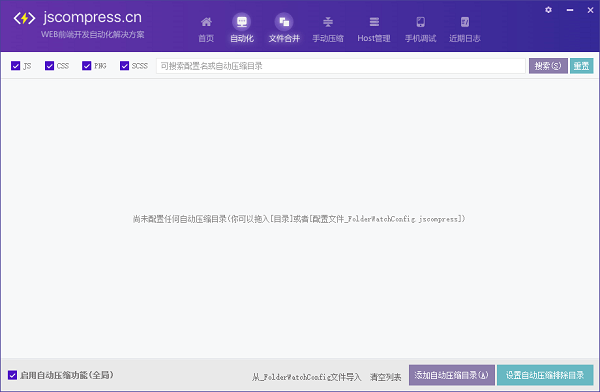Screen dimensions: 600x392
Task: Click the 自动化 tab label
Action: click(242, 38)
